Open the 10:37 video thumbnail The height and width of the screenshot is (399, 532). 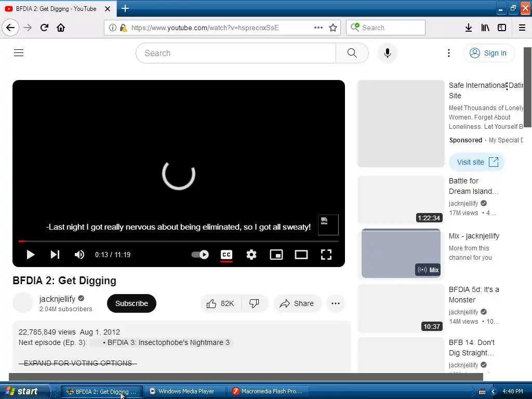(401, 309)
